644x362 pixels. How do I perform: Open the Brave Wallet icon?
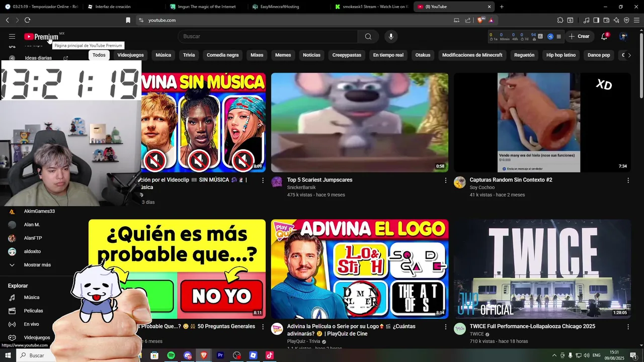(606, 20)
